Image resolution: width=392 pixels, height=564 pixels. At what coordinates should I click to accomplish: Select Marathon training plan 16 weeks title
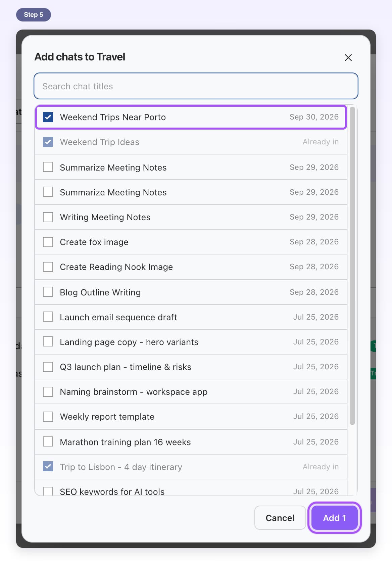pos(125,442)
